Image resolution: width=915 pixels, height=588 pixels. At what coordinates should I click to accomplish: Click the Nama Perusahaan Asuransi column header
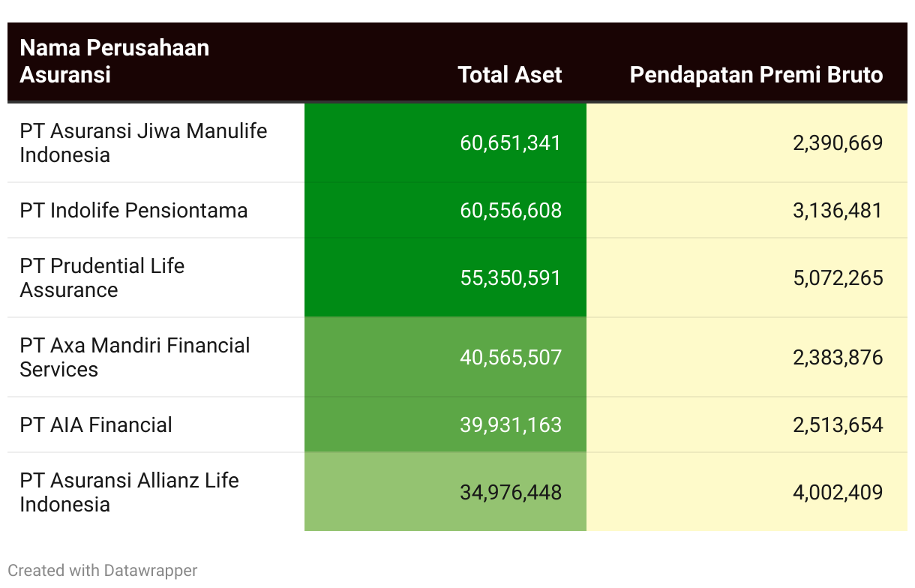[114, 61]
